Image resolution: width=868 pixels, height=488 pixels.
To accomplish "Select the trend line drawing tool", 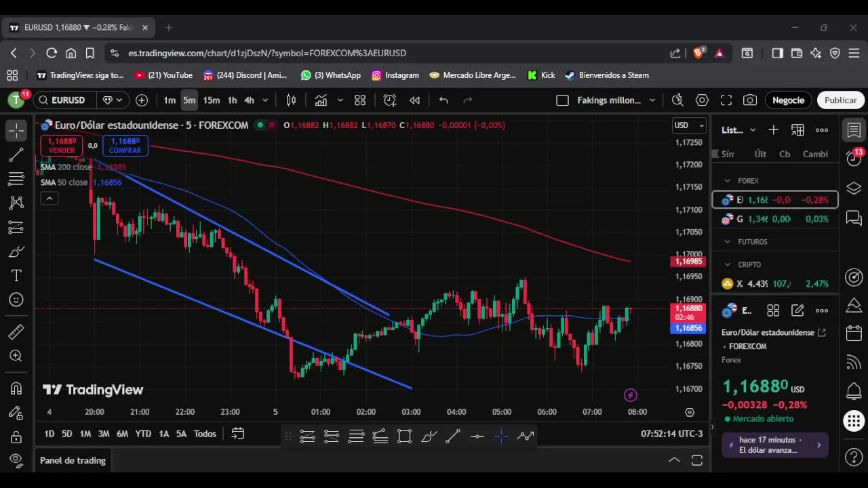I will [x=16, y=155].
